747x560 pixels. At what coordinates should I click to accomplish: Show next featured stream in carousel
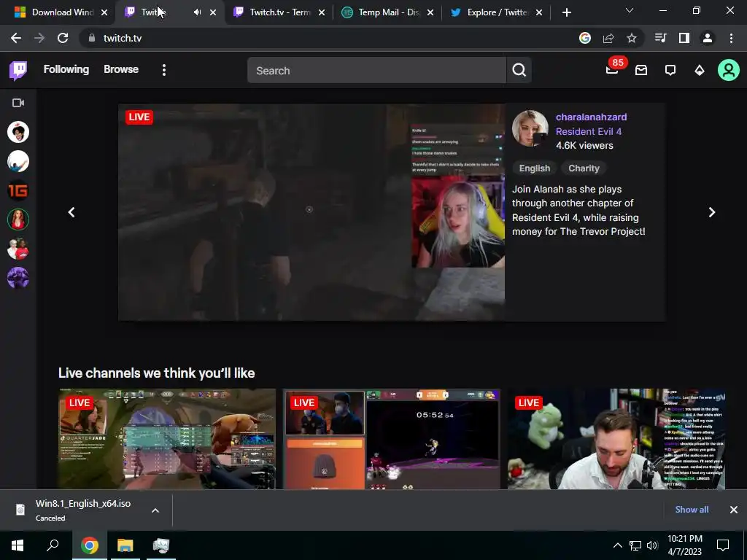pos(712,212)
